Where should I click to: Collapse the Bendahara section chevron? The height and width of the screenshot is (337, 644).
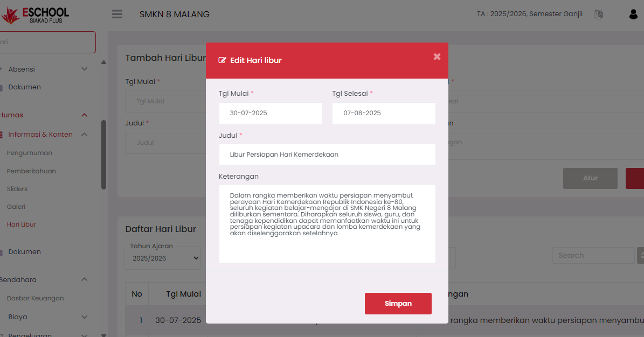click(x=84, y=280)
